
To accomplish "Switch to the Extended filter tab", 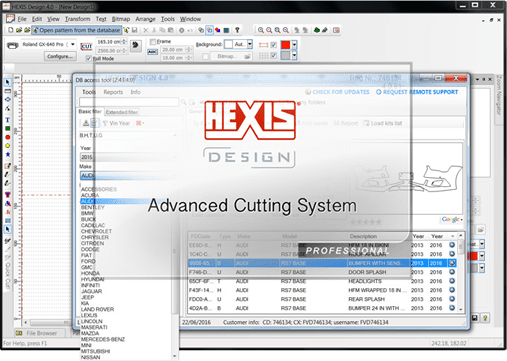I will tap(122, 112).
